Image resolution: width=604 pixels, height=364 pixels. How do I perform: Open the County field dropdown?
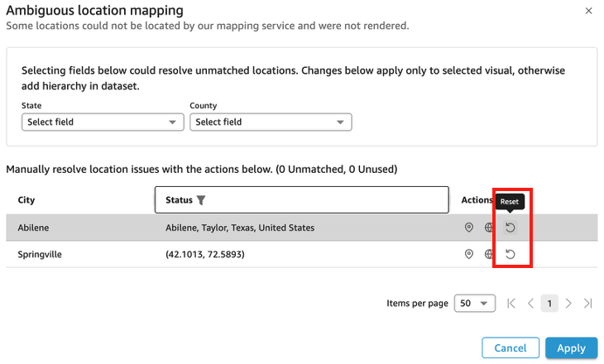[x=271, y=122]
